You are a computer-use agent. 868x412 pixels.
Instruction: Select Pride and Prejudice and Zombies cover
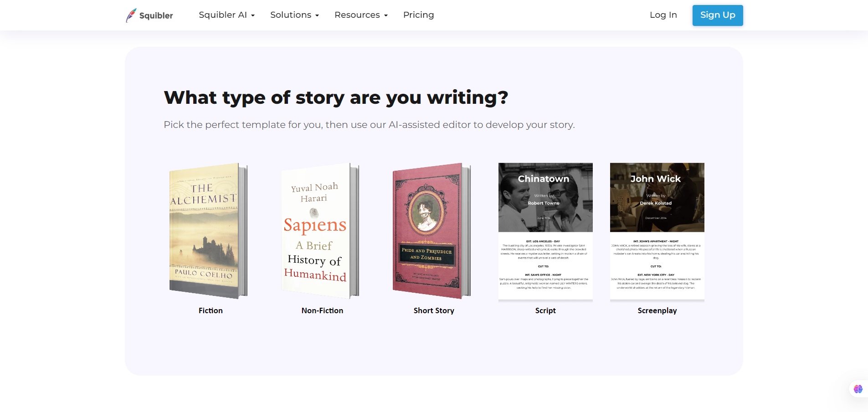[x=432, y=231]
